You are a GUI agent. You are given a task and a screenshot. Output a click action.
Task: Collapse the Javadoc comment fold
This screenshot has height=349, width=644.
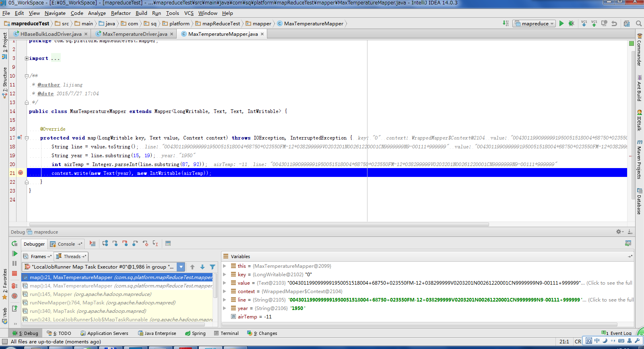click(27, 76)
